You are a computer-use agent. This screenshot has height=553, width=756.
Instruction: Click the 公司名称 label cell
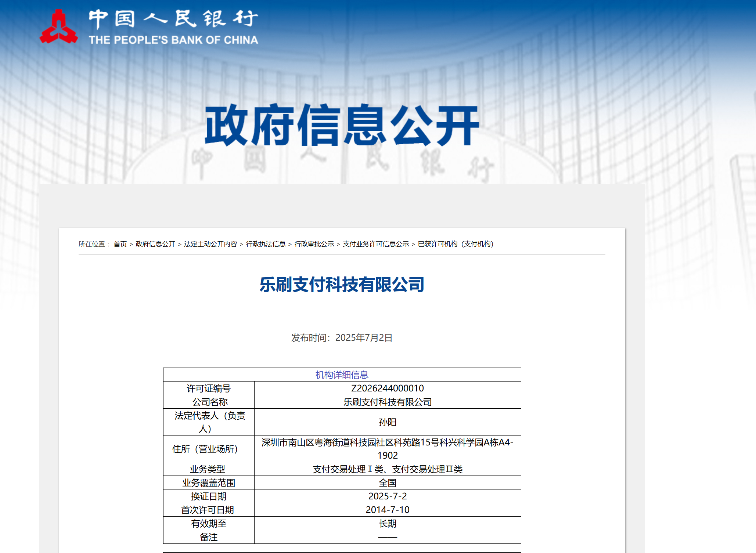click(x=209, y=402)
